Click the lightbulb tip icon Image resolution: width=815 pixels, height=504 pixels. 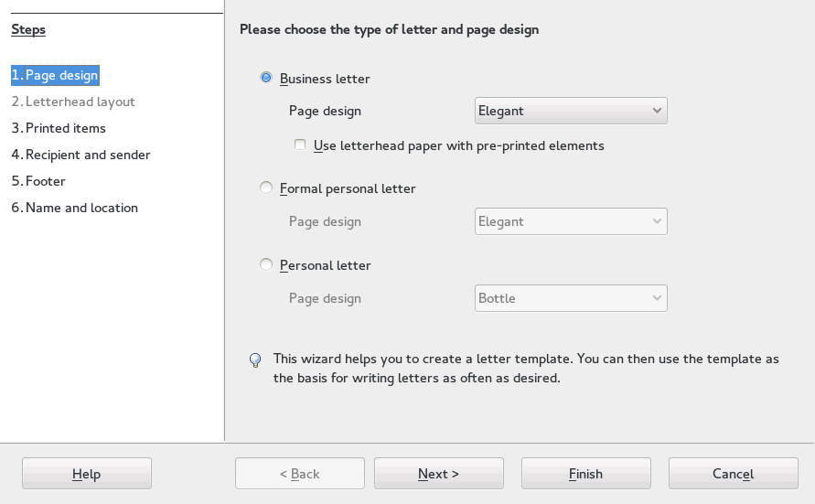pos(255,360)
